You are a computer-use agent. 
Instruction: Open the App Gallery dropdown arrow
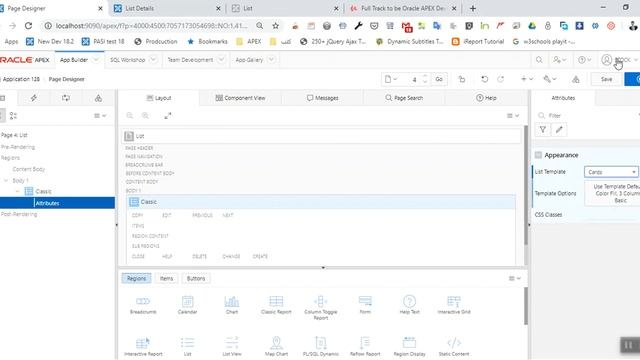[271, 60]
